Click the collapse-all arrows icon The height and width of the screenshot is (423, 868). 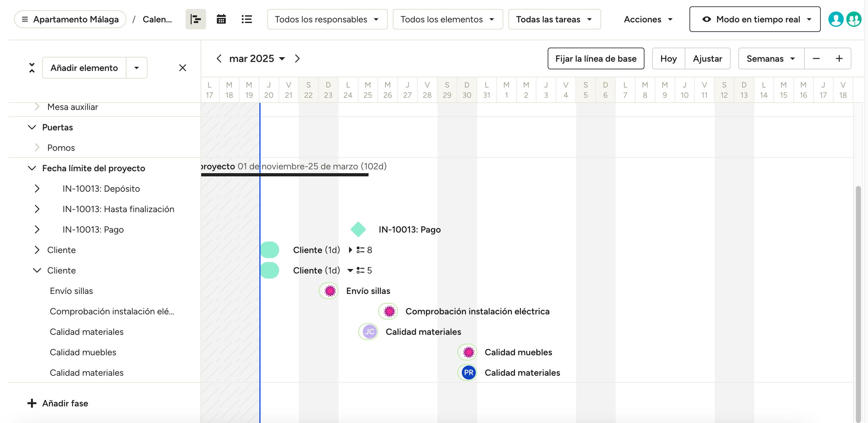tap(32, 68)
